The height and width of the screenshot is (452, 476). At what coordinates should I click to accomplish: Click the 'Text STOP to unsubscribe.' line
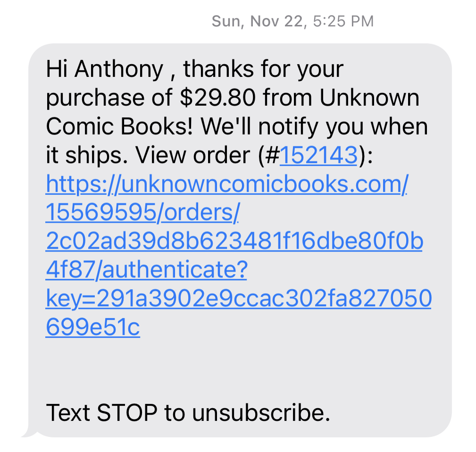(188, 413)
